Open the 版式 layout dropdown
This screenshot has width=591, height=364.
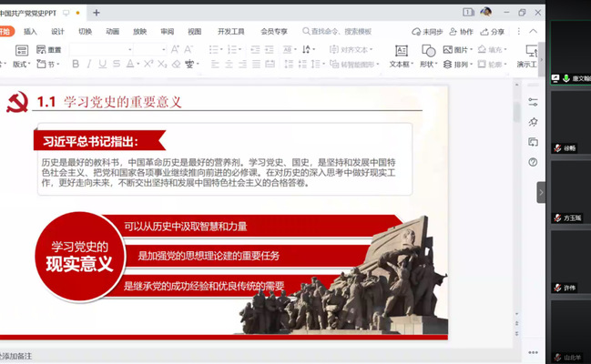pyautogui.click(x=21, y=65)
